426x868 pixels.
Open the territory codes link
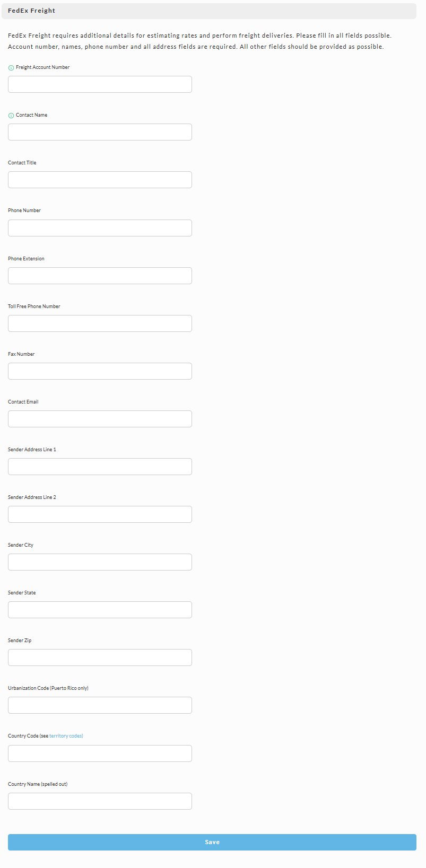pos(65,736)
